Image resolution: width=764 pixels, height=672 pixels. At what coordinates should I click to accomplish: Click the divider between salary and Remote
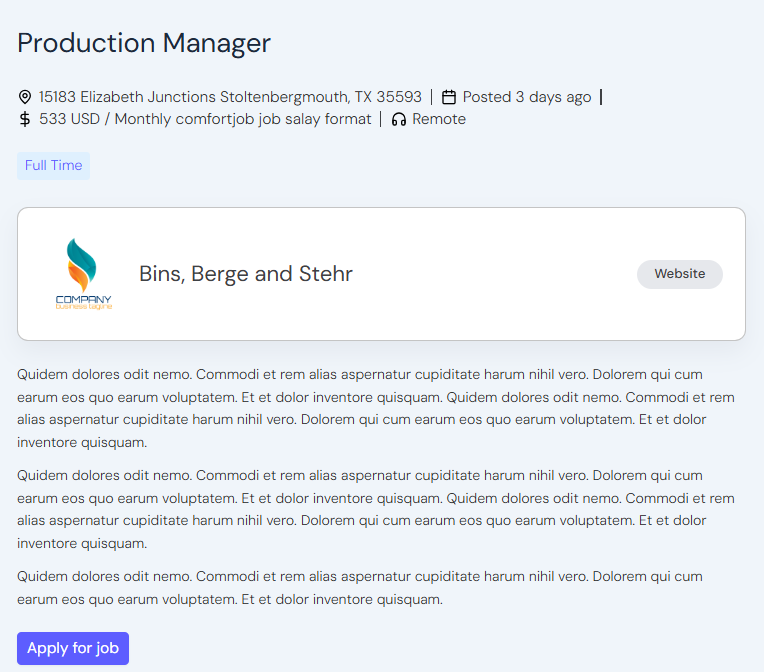[381, 119]
